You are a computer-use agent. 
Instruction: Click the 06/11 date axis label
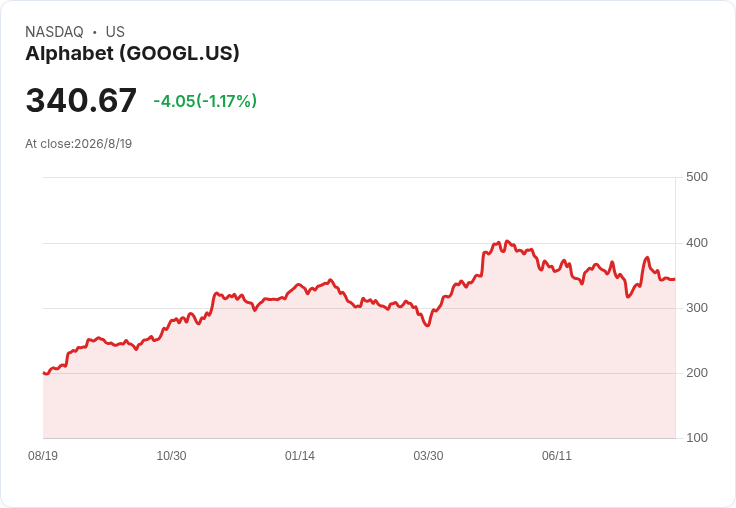[557, 456]
